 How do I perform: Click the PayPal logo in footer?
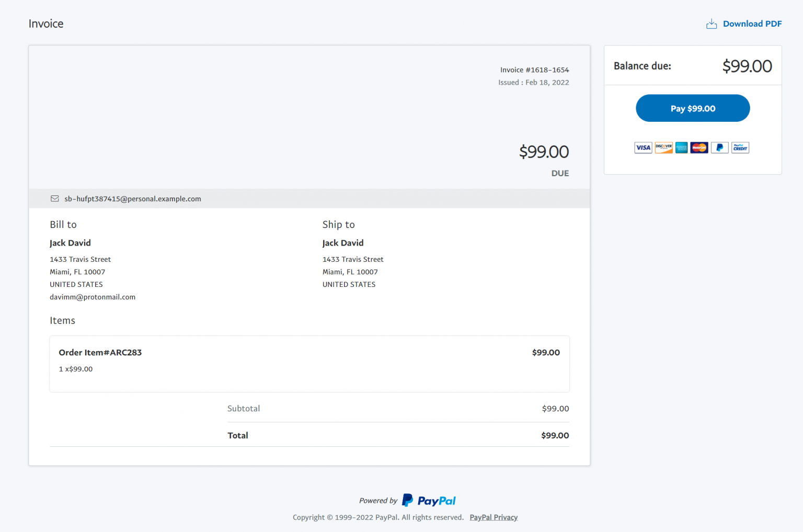click(x=429, y=501)
